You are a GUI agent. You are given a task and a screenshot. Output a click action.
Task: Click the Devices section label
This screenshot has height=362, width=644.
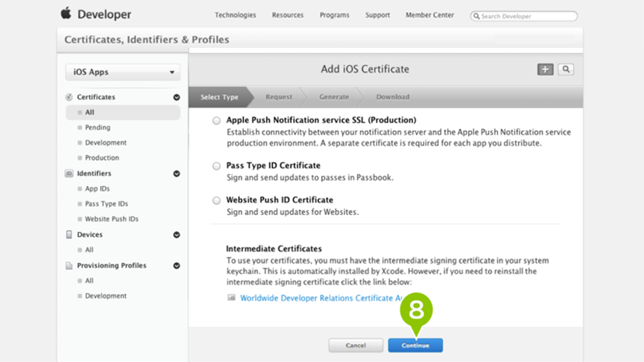(90, 235)
